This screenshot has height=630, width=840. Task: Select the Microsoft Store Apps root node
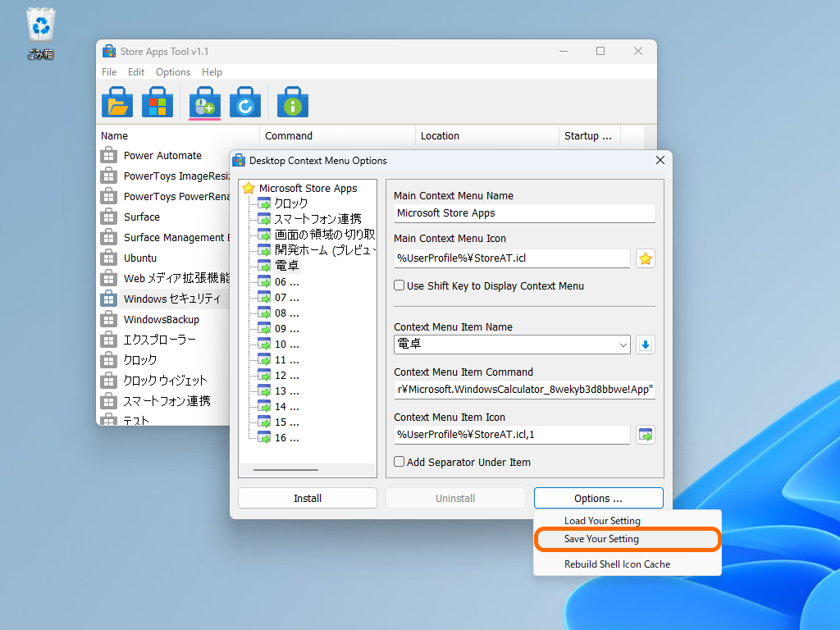click(308, 189)
